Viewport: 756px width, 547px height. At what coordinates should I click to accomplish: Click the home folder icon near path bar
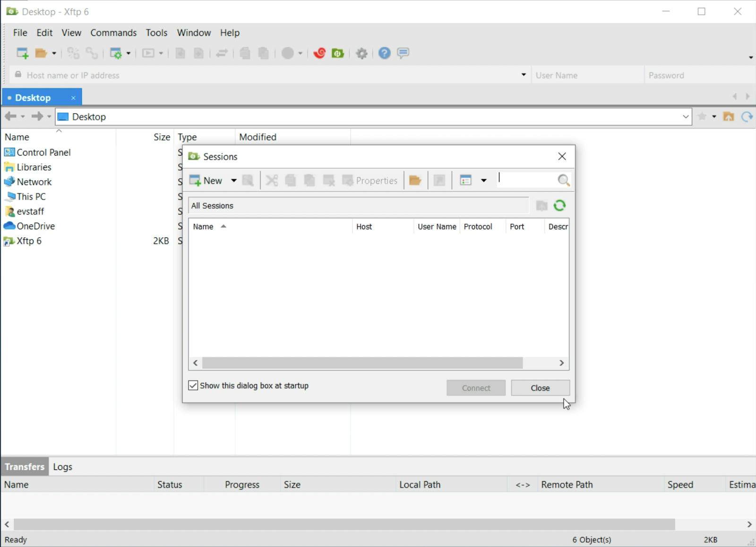point(729,116)
